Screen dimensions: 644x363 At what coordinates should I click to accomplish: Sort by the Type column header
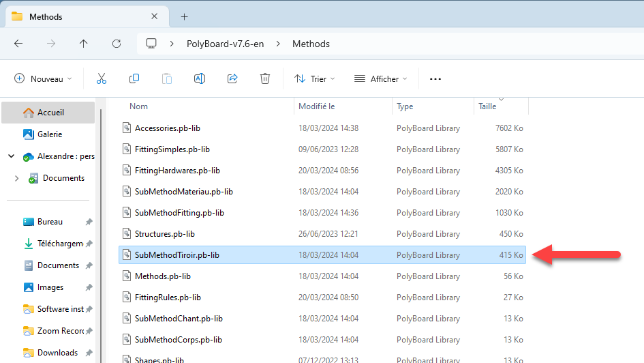(405, 106)
